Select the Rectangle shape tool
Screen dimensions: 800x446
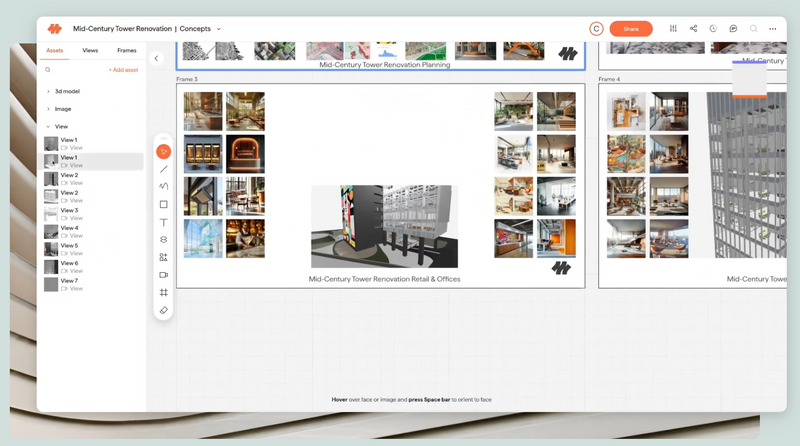click(163, 204)
